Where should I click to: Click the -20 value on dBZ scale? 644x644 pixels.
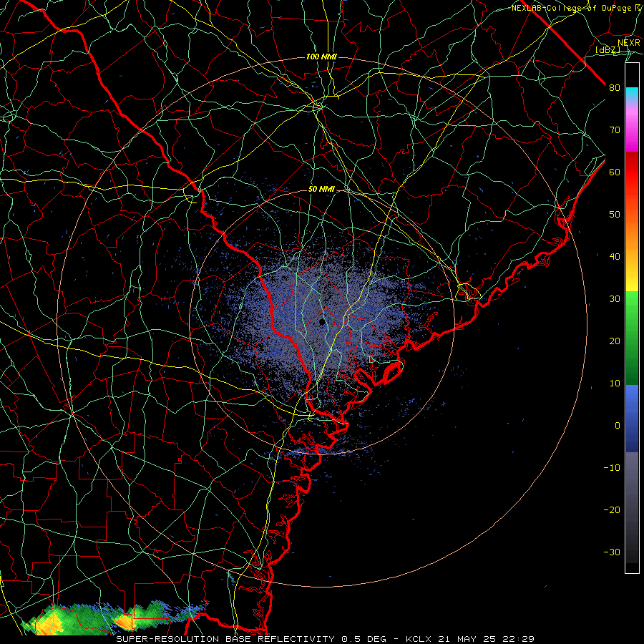612,510
